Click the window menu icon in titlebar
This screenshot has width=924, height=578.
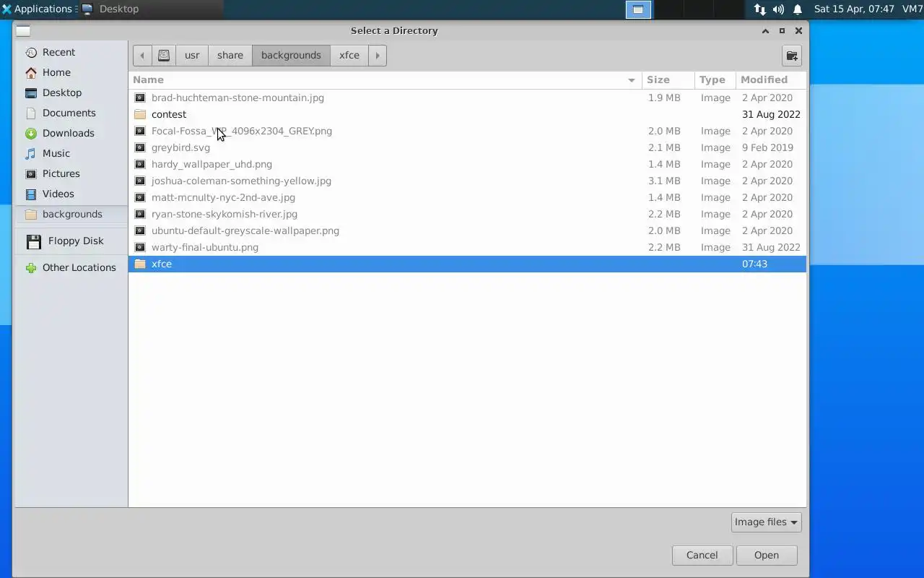click(x=23, y=30)
